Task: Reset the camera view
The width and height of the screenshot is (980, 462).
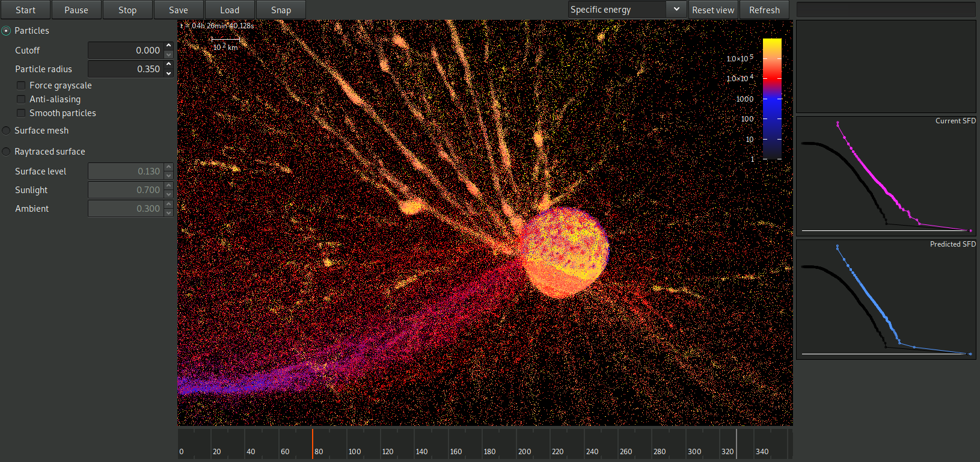Action: (713, 10)
